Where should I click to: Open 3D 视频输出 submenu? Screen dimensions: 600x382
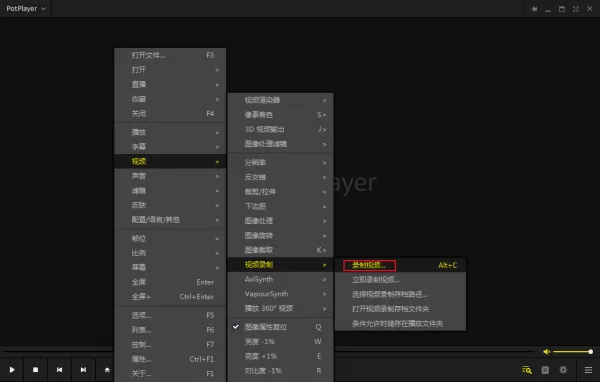[x=280, y=129]
